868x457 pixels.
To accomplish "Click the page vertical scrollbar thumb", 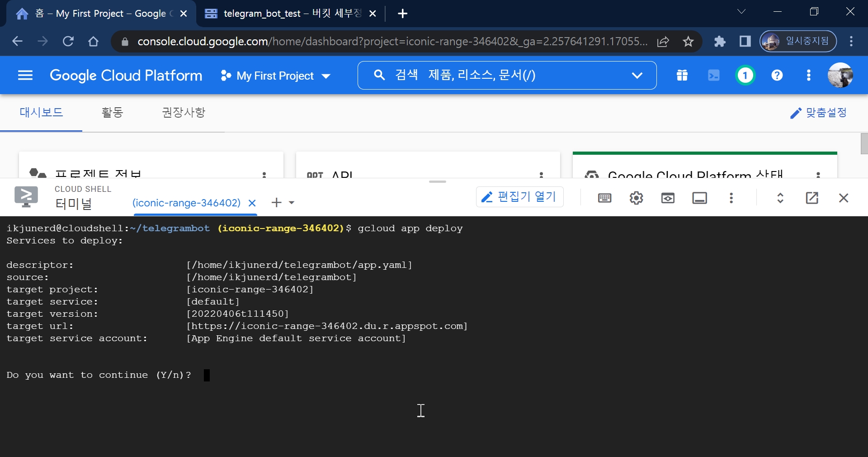I will (864, 144).
